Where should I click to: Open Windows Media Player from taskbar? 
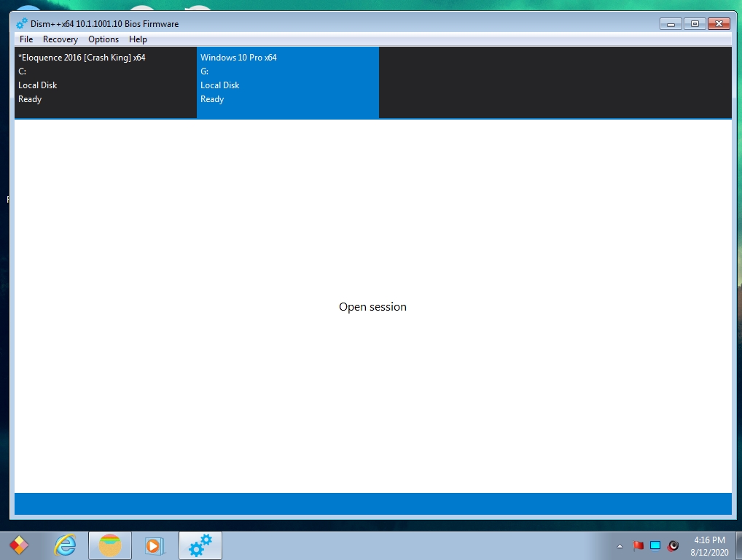[155, 546]
